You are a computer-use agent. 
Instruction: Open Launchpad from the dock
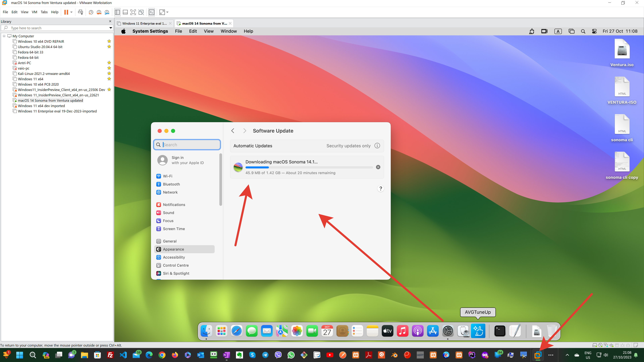coord(222,331)
